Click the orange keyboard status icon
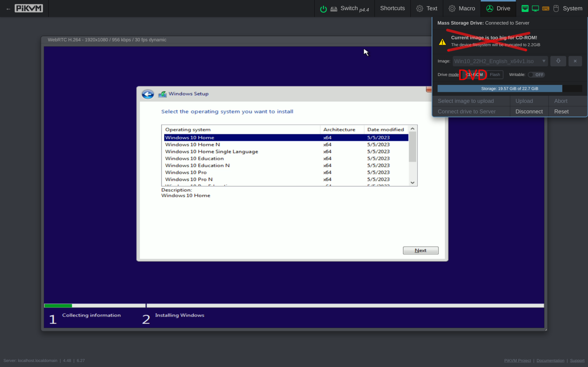588x367 pixels. point(546,8)
